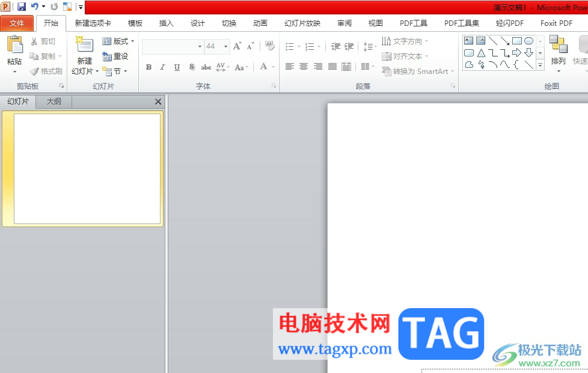Open the font dialog launcher in 字体 group
This screenshot has height=373, width=588.
[x=274, y=86]
